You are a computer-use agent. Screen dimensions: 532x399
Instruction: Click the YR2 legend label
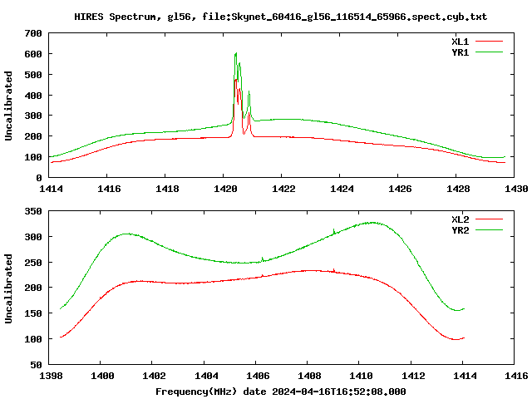click(460, 230)
